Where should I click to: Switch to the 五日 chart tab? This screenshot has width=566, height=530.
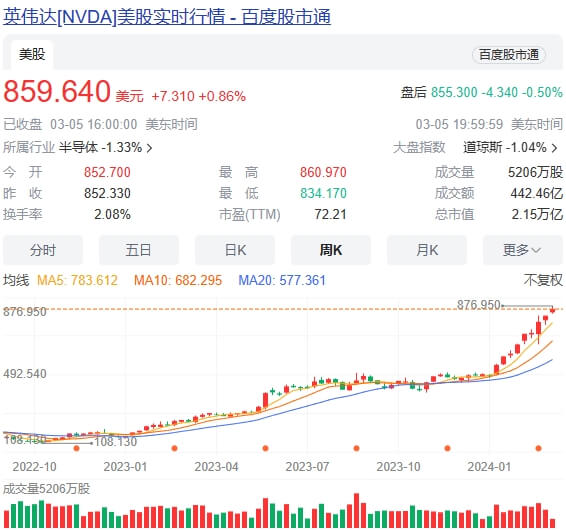(139, 250)
